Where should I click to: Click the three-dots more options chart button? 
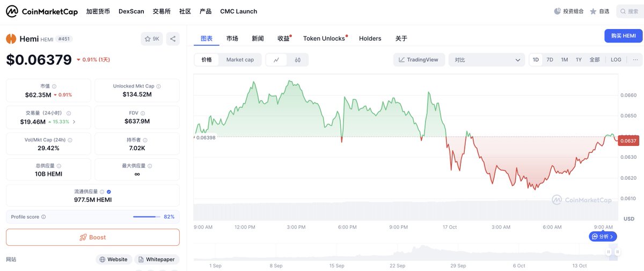pyautogui.click(x=635, y=60)
